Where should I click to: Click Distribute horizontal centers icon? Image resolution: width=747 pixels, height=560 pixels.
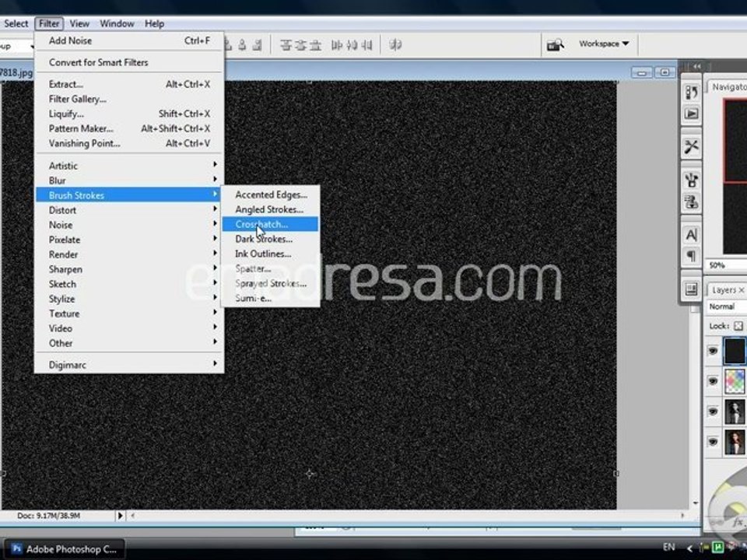pos(352,45)
